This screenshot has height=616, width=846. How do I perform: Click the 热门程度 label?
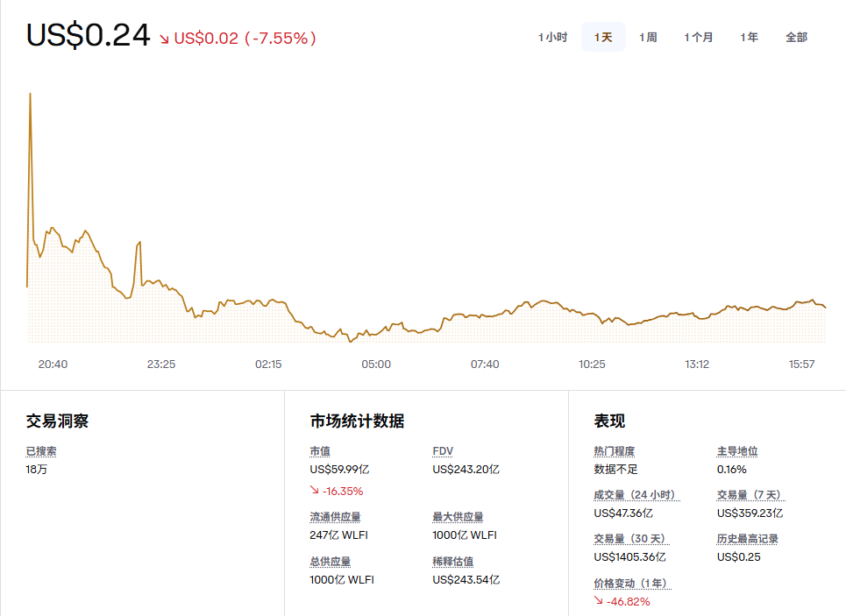point(614,451)
